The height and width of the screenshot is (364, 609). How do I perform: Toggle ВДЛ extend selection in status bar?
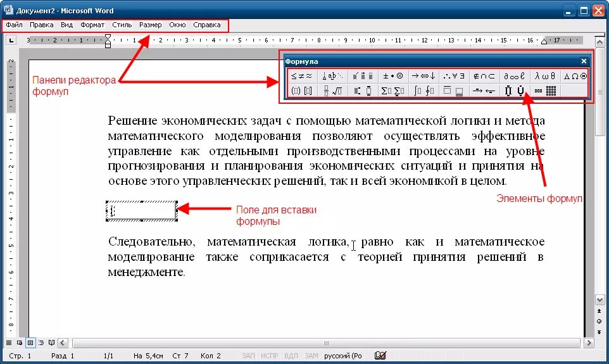[x=291, y=356]
